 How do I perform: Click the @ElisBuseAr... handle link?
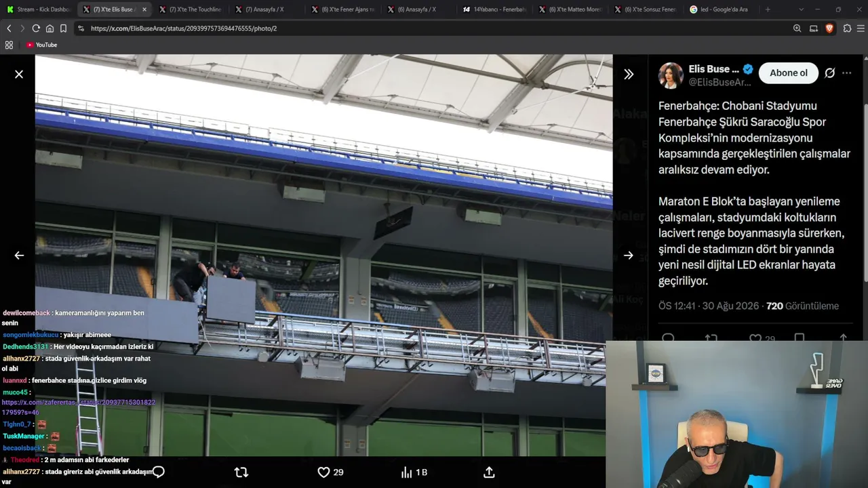coord(720,82)
